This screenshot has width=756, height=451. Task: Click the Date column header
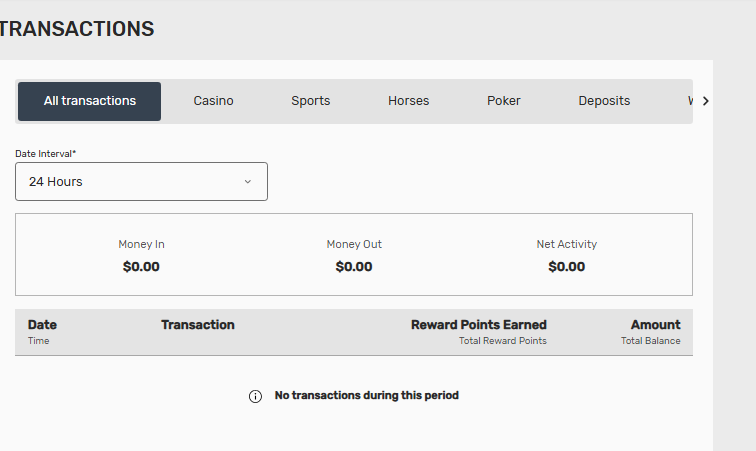tap(42, 325)
